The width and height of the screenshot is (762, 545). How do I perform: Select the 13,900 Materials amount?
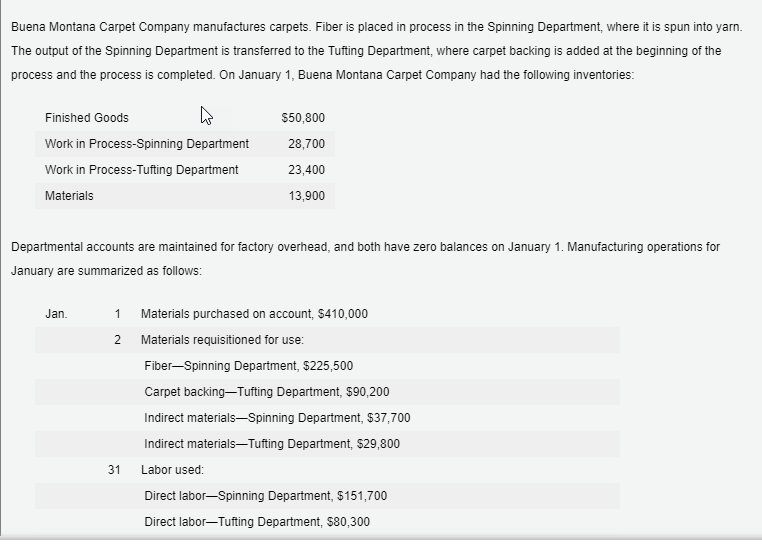click(306, 196)
